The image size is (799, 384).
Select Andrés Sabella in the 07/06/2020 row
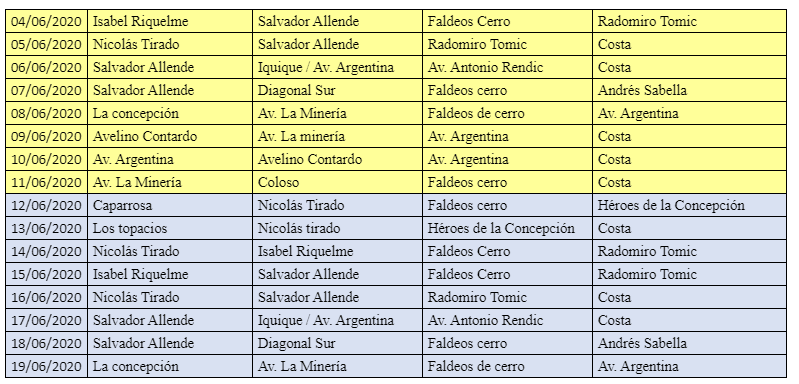tap(642, 90)
